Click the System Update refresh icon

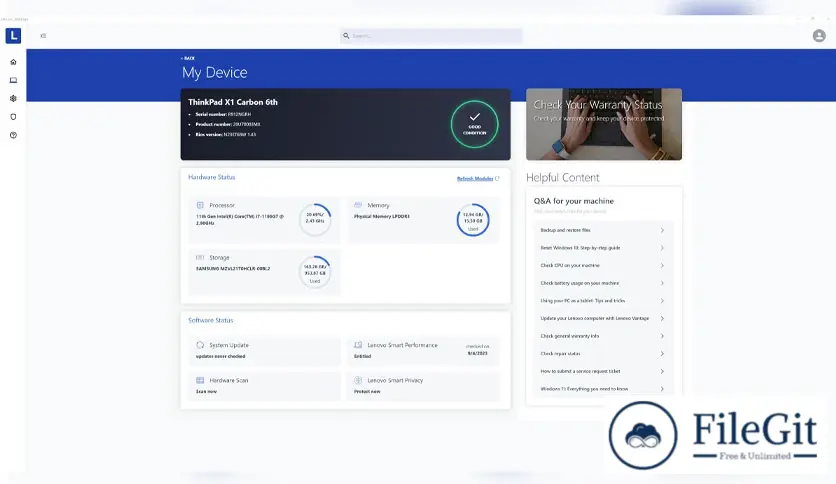click(200, 345)
